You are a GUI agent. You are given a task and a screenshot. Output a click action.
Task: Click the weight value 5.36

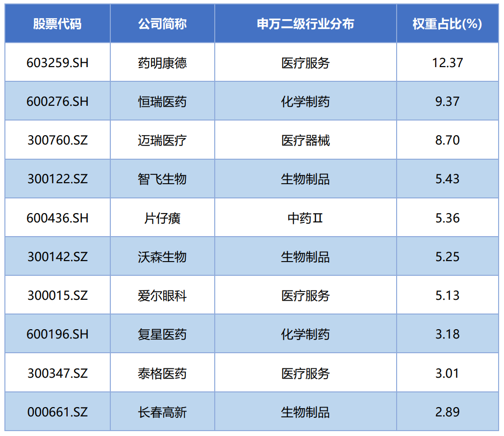pos(448,218)
